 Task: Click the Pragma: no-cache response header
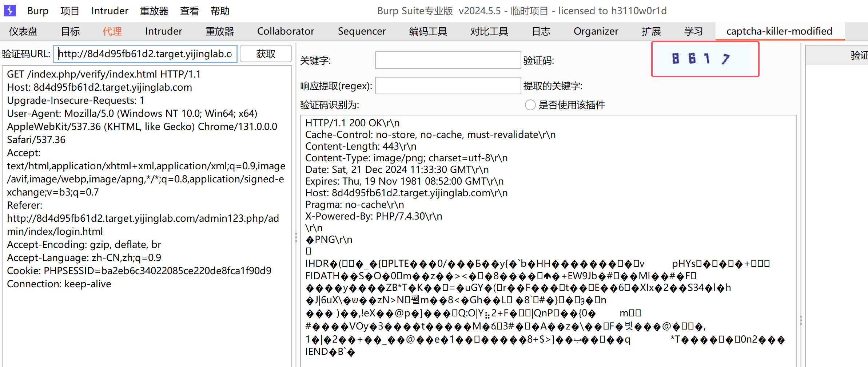point(354,205)
